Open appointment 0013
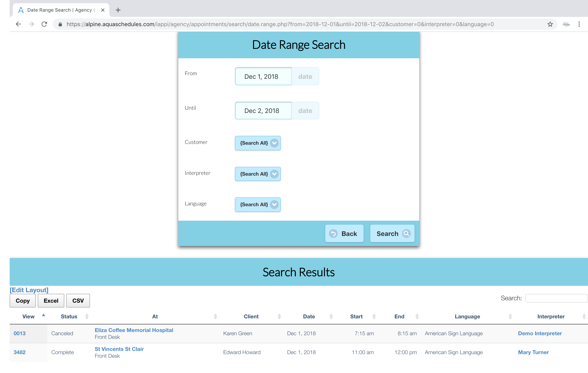 point(19,333)
